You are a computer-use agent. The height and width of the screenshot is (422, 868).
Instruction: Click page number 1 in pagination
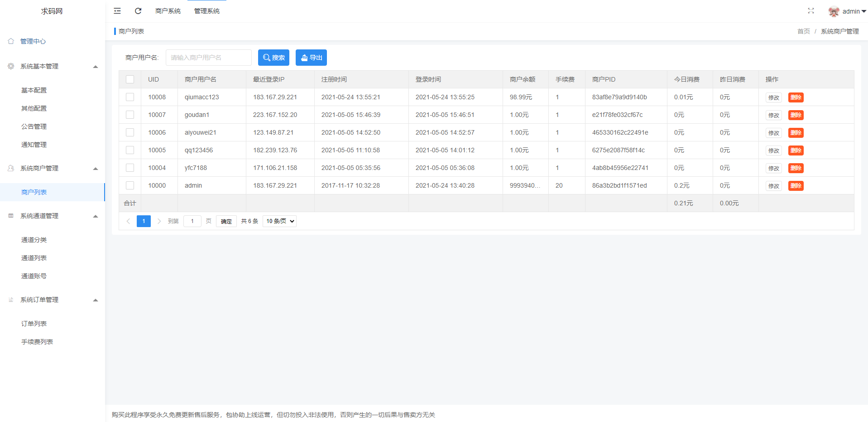tap(144, 221)
